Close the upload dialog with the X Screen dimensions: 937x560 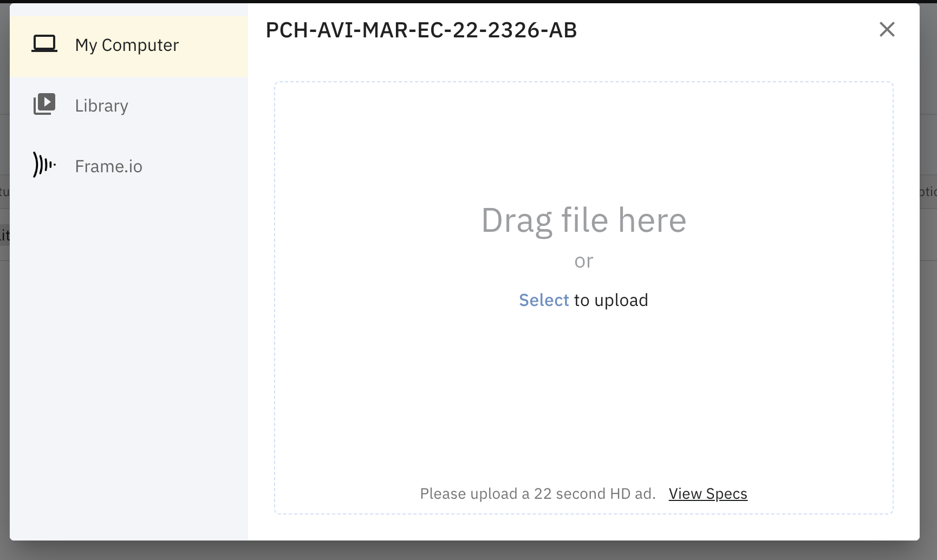point(887,29)
